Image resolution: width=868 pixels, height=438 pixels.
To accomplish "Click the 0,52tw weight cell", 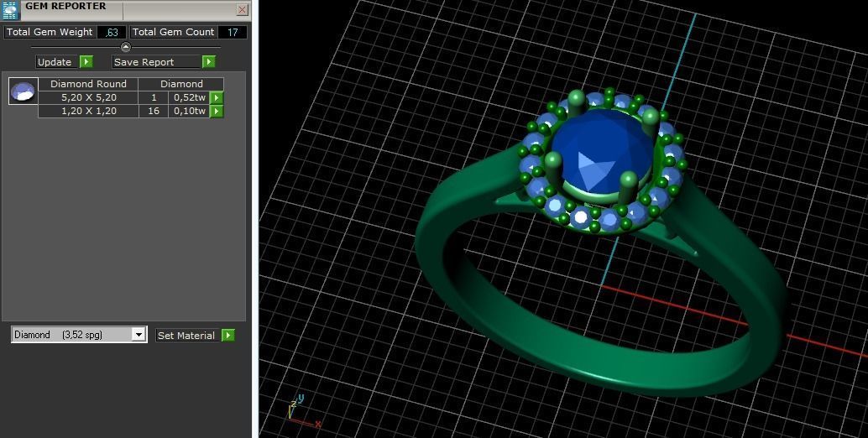I will [x=190, y=98].
